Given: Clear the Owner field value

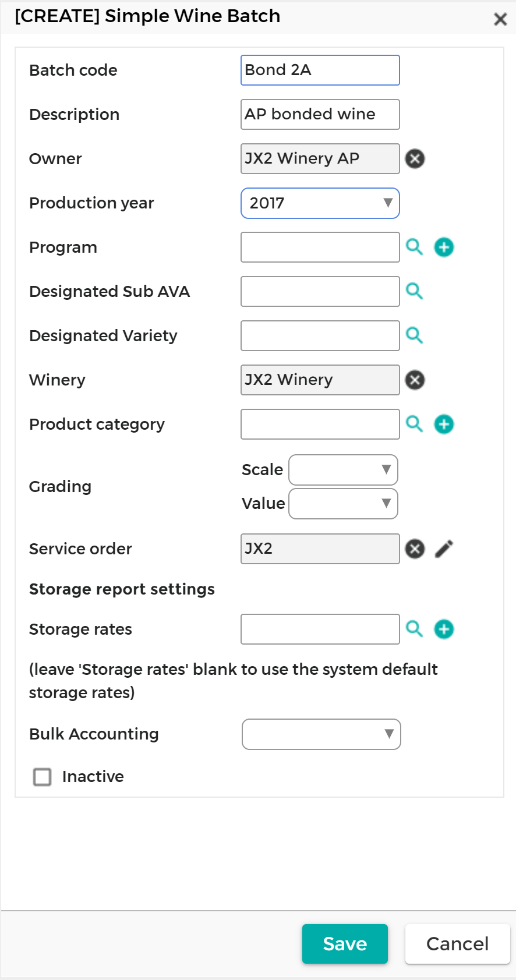Looking at the screenshot, I should [x=415, y=158].
